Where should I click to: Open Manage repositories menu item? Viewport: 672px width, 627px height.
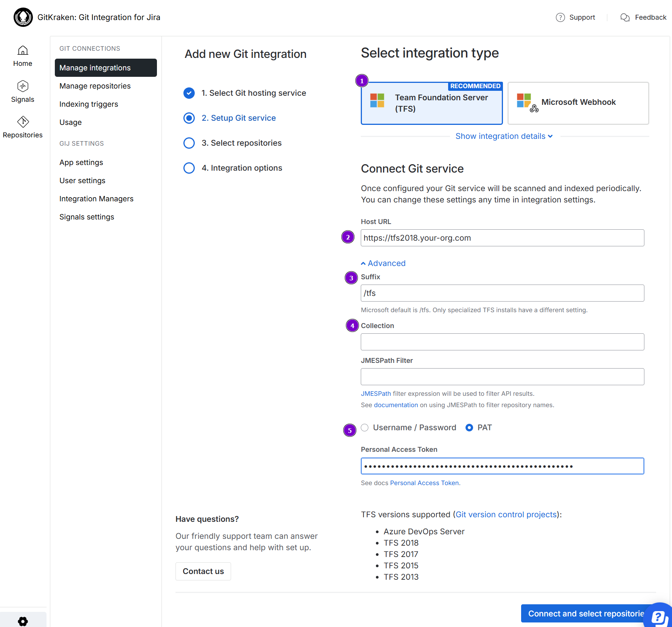tap(95, 86)
